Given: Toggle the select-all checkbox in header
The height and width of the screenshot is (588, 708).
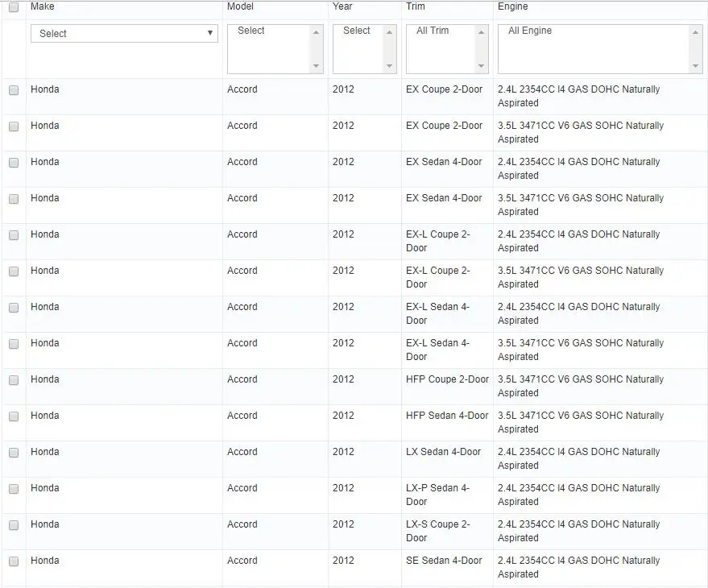Looking at the screenshot, I should [14, 7].
